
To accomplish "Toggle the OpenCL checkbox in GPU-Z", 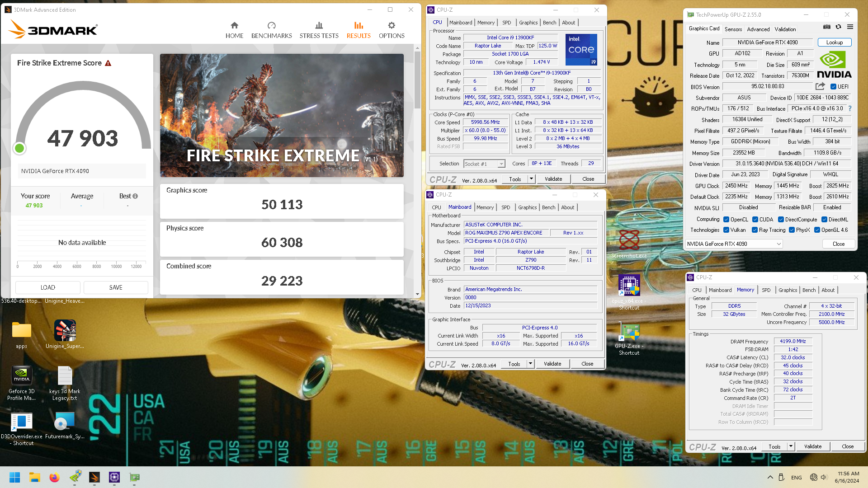I will (x=726, y=220).
